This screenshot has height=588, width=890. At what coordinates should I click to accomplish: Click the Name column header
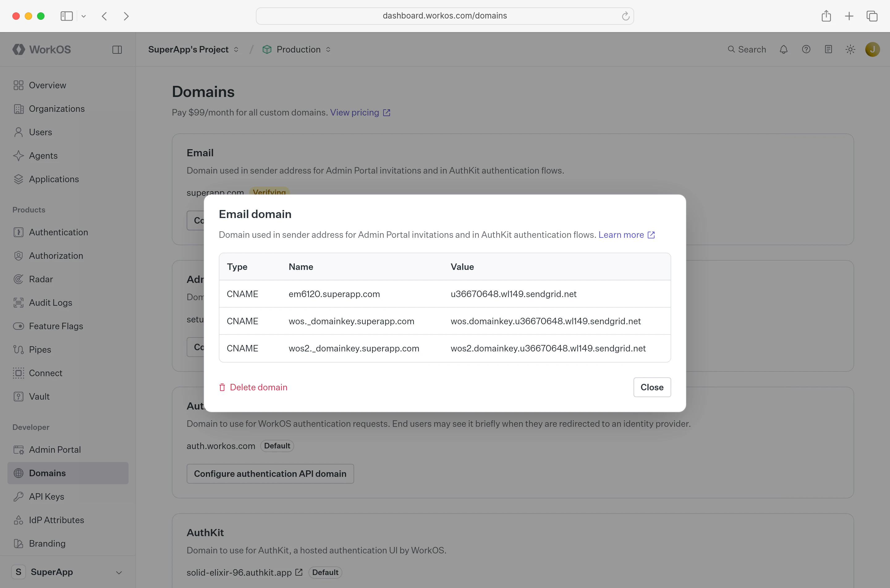coord(301,267)
